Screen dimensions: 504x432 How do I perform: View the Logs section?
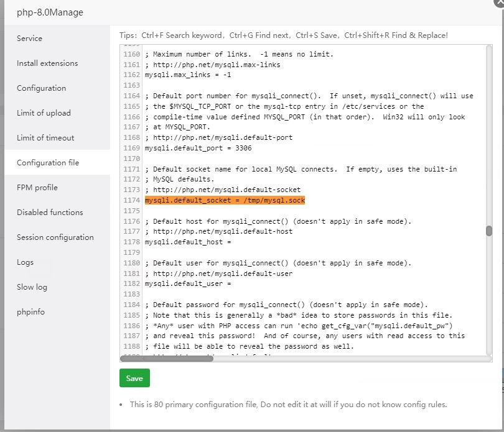pos(26,262)
